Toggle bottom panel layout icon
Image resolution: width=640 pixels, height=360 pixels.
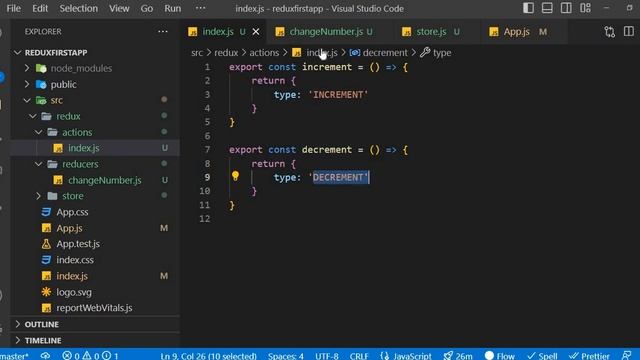pos(547,8)
